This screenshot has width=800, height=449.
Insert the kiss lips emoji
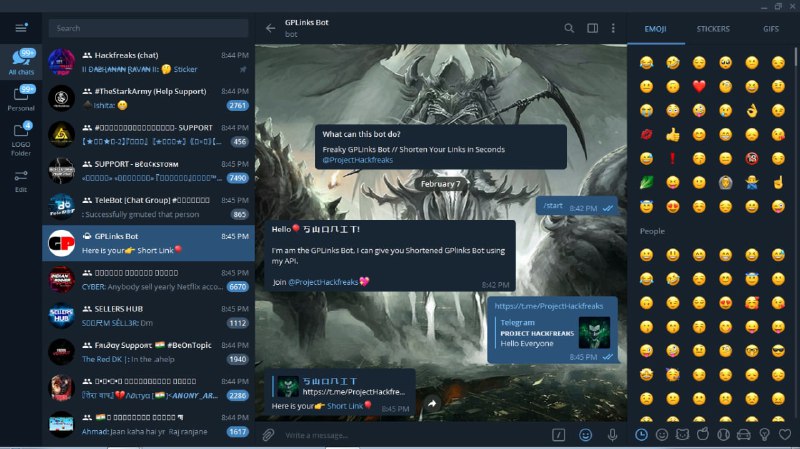646,134
